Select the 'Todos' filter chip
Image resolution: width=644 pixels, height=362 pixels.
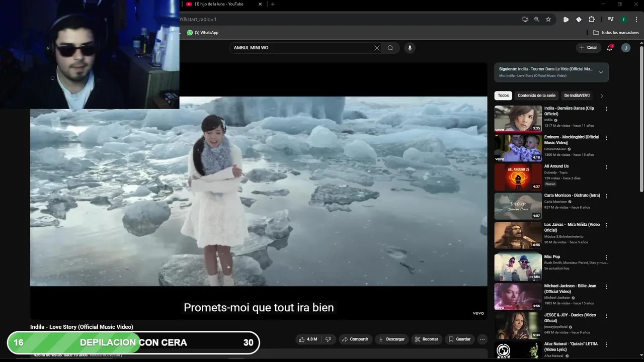pyautogui.click(x=503, y=96)
